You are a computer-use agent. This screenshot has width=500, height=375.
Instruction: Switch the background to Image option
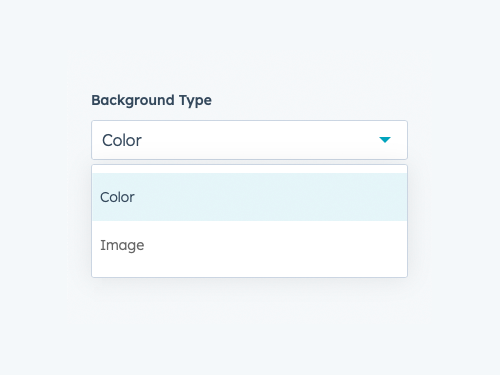[249, 245]
